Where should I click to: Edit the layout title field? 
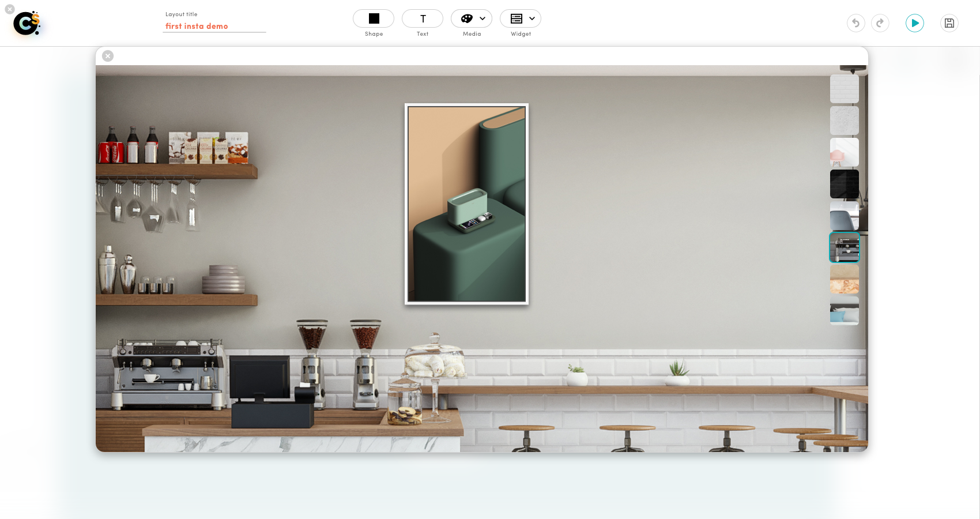click(214, 27)
